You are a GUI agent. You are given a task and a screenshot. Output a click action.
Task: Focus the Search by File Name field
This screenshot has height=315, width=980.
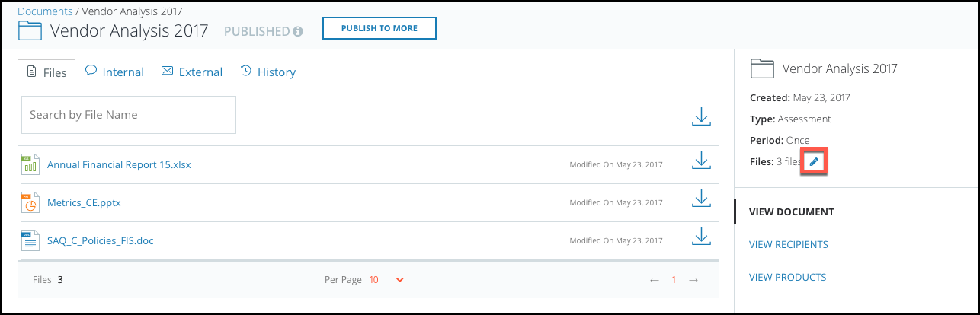point(129,115)
